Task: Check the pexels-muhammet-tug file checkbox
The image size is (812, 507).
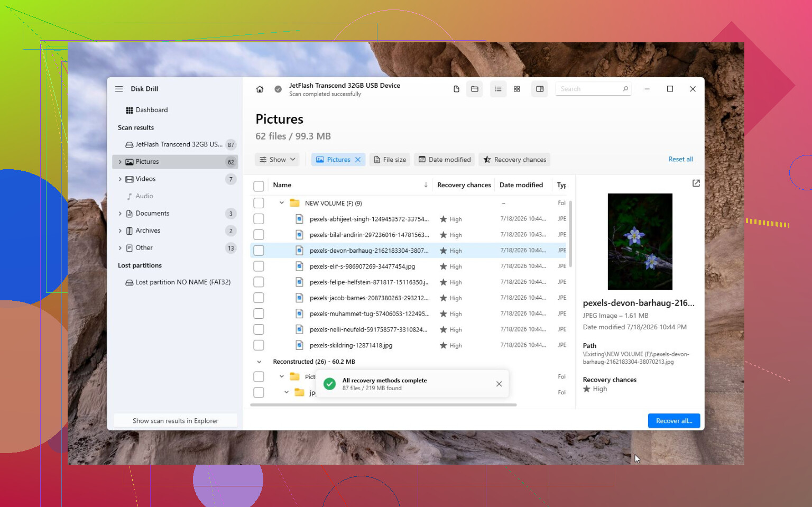Action: click(259, 314)
